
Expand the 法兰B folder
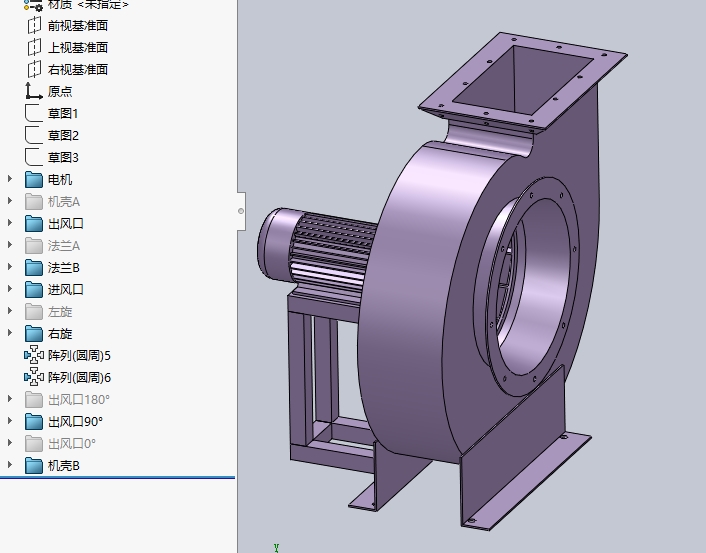coord(10,267)
